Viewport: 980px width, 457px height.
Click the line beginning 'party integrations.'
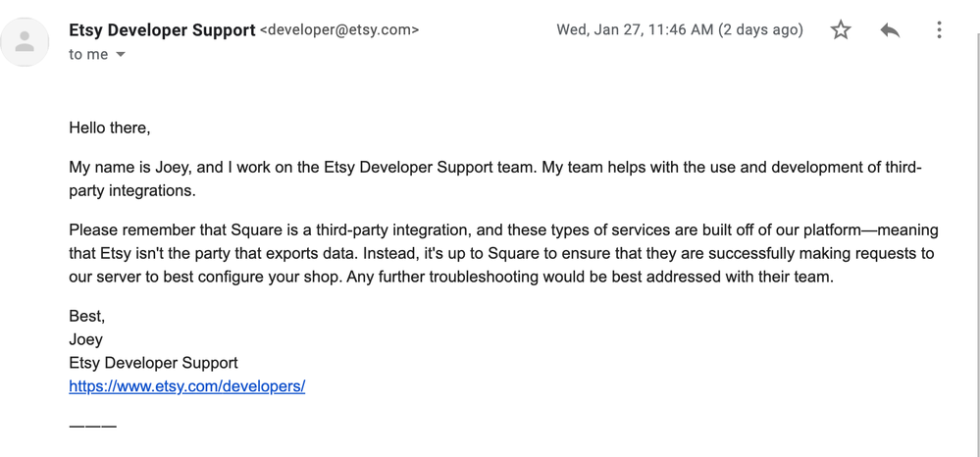tap(132, 191)
